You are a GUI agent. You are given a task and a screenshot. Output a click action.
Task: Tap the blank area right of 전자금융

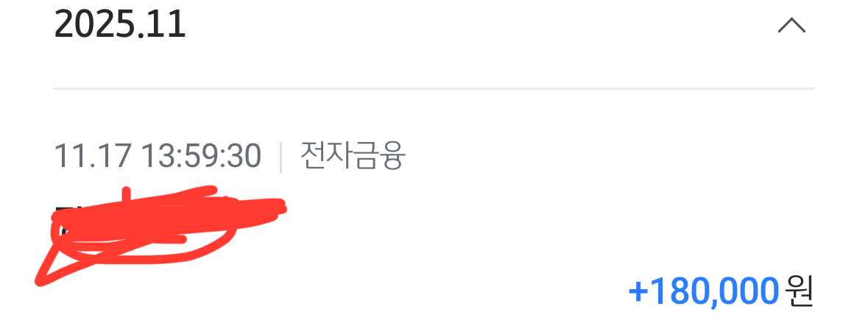pyautogui.click(x=609, y=156)
